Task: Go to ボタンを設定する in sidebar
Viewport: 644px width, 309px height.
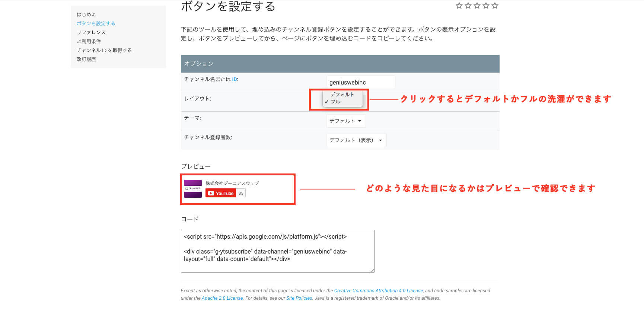Action: tap(96, 23)
